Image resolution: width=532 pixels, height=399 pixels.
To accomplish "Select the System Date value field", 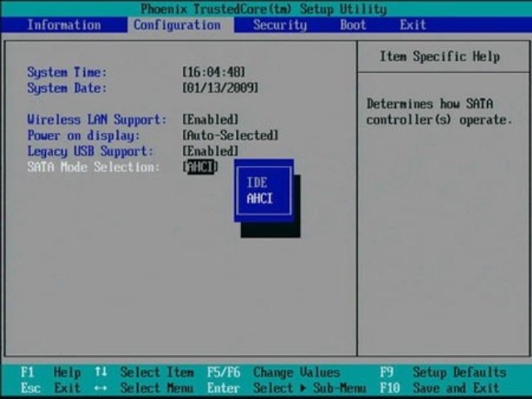I will 219,87.
